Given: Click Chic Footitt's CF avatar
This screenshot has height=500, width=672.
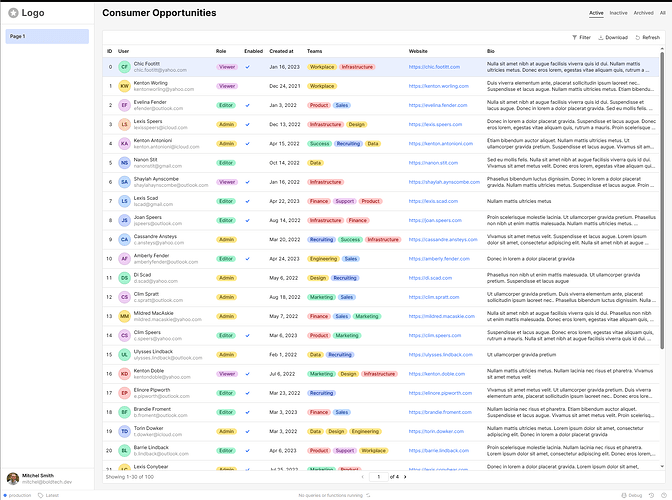Looking at the screenshot, I should [125, 67].
